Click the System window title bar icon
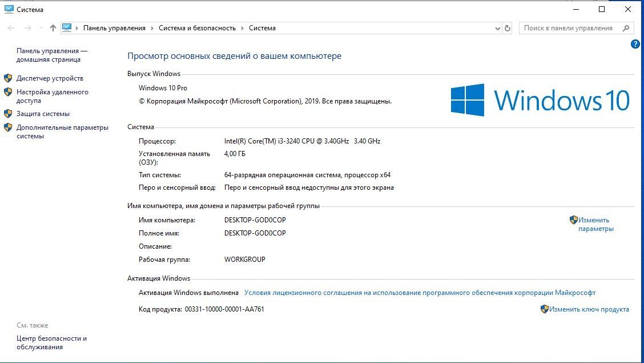Viewport: 644px width, 363px height. tap(9, 9)
